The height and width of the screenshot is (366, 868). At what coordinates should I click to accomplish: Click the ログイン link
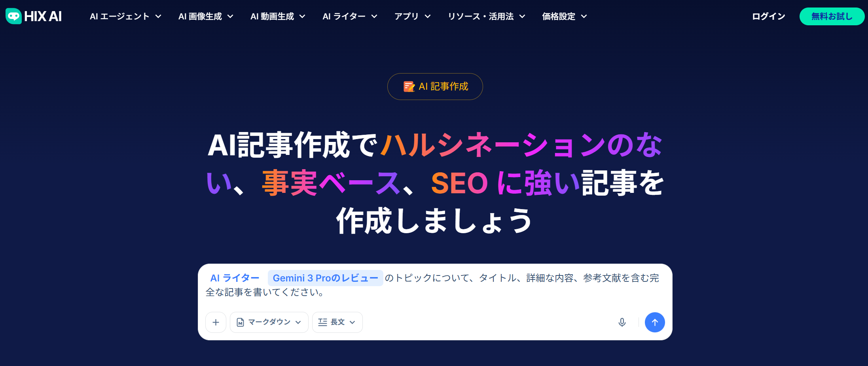click(x=768, y=16)
